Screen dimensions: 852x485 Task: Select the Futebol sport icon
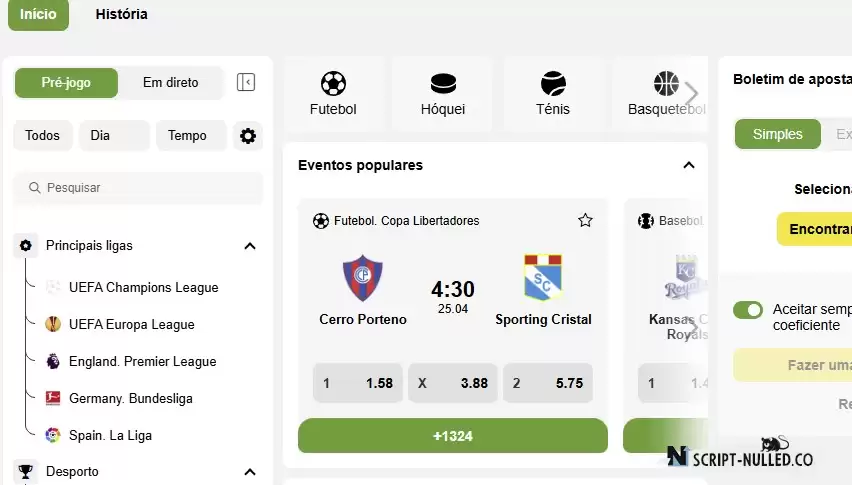coord(333,84)
